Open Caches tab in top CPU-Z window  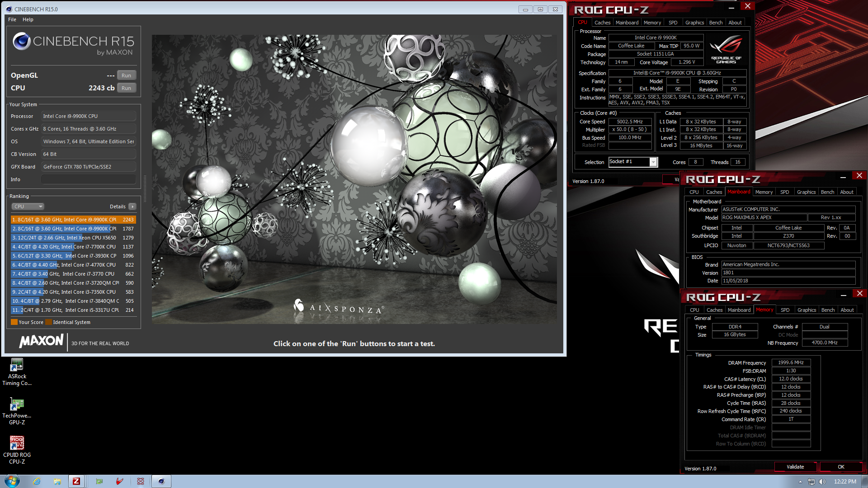602,23
